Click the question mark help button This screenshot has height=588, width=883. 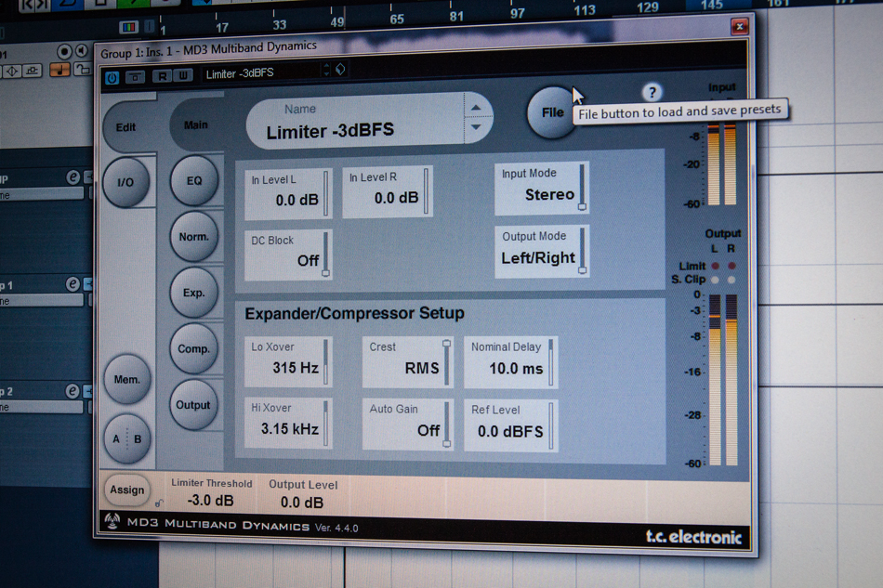click(652, 92)
